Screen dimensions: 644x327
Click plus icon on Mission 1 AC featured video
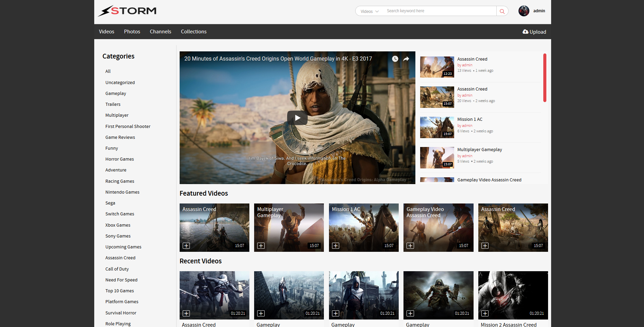point(336,246)
